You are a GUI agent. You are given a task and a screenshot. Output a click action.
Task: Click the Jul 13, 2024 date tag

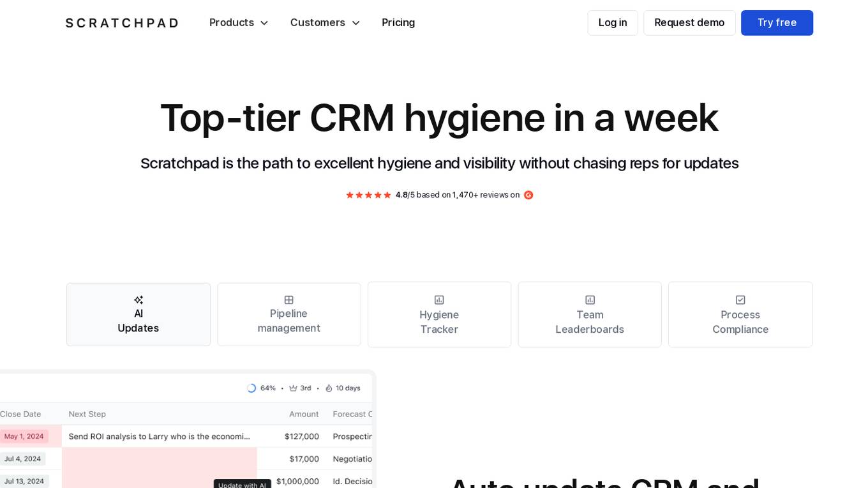click(24, 481)
